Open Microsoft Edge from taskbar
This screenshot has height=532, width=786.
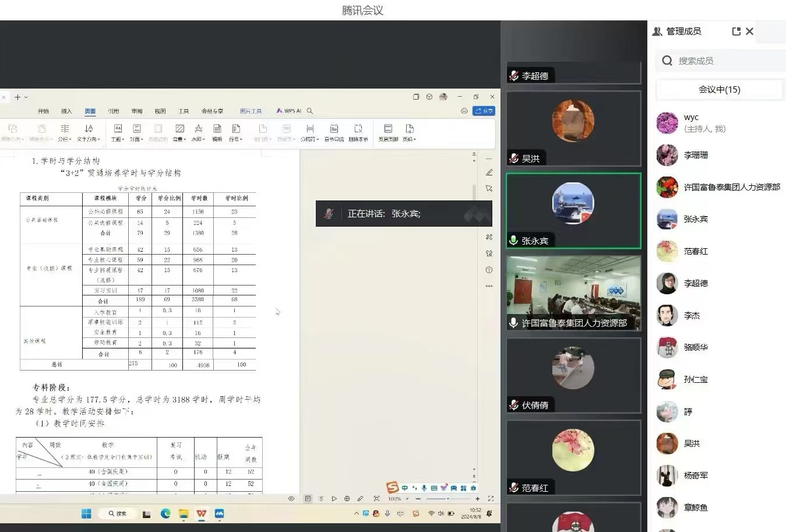[x=165, y=513]
